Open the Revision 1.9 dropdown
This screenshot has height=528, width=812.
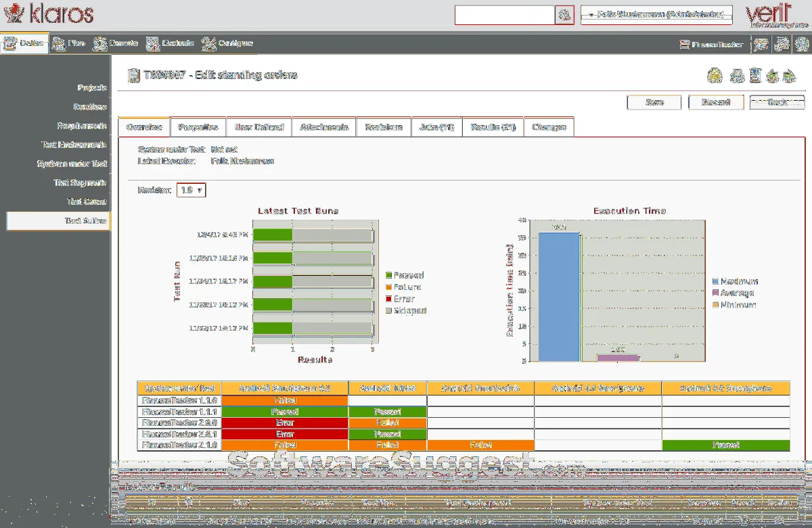pyautogui.click(x=191, y=191)
